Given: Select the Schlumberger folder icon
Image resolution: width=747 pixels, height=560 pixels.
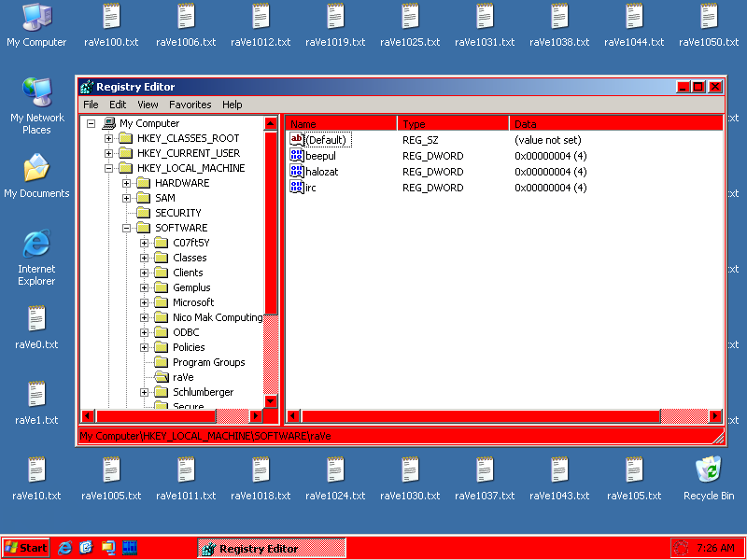Looking at the screenshot, I should tap(162, 392).
